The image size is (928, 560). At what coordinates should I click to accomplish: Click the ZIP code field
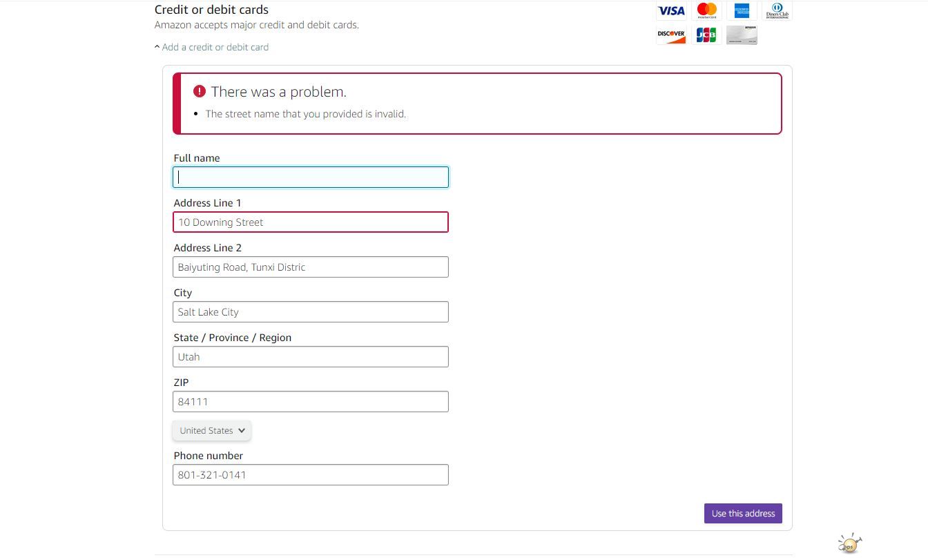coord(311,402)
